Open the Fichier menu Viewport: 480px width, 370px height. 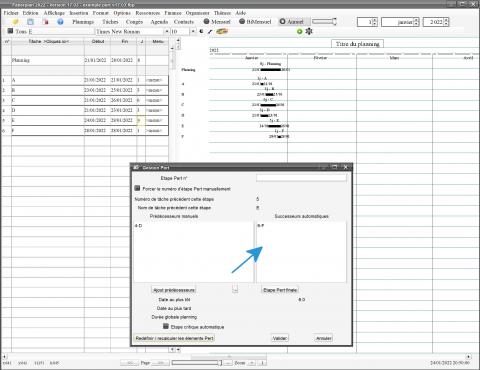tap(11, 13)
